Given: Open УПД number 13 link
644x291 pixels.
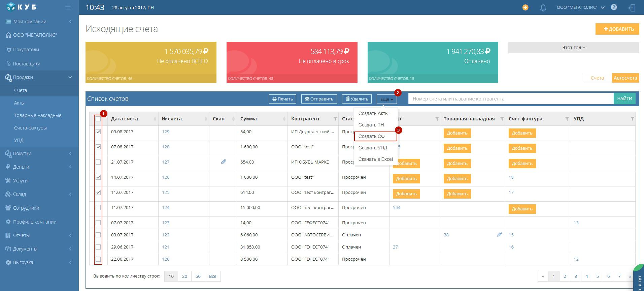Looking at the screenshot, I should tap(576, 223).
